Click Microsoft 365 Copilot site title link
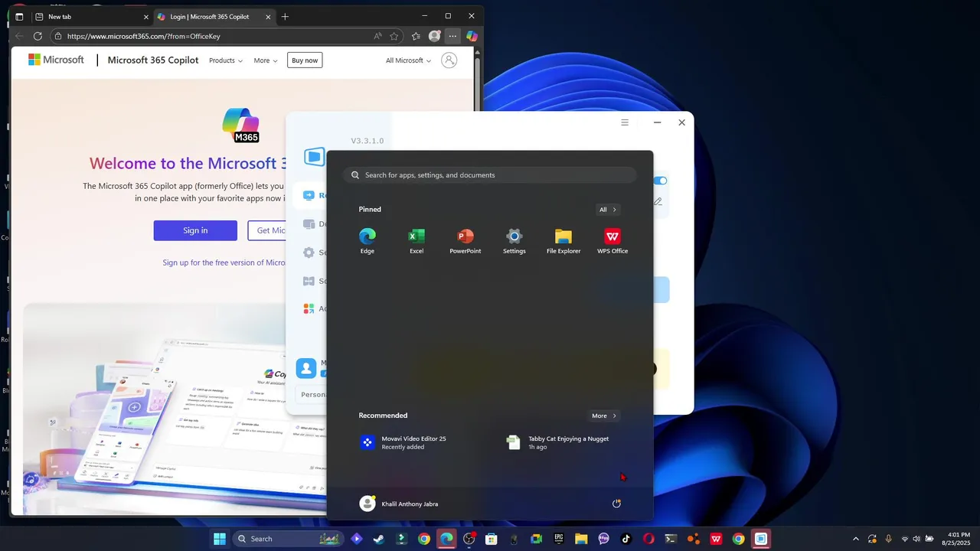The image size is (980, 551). coord(153,60)
